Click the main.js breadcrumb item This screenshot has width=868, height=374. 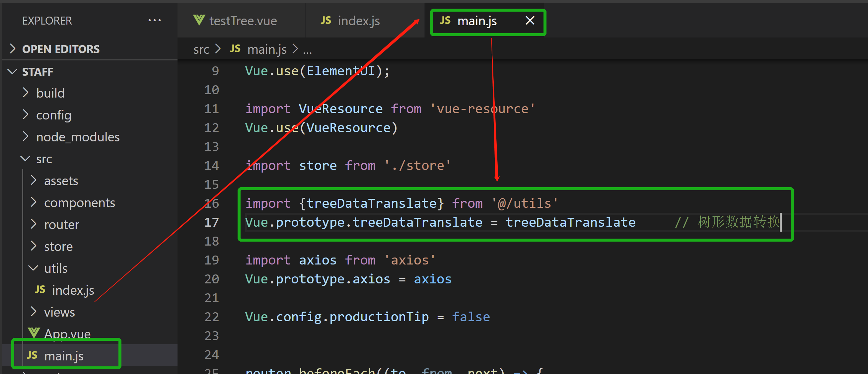[266, 49]
